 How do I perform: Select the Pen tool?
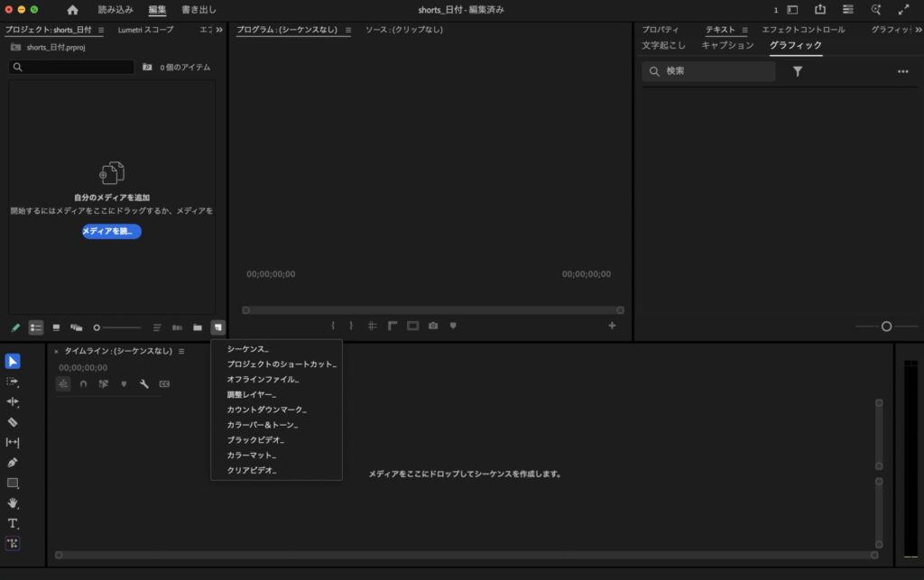pyautogui.click(x=13, y=463)
